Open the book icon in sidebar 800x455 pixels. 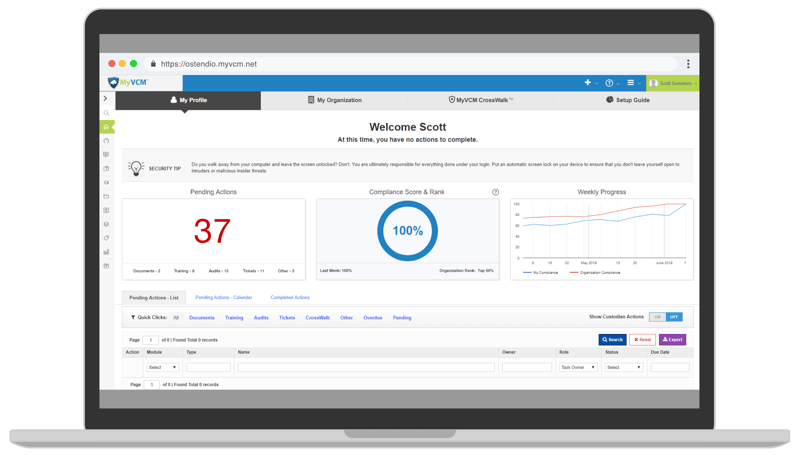pyautogui.click(x=106, y=154)
